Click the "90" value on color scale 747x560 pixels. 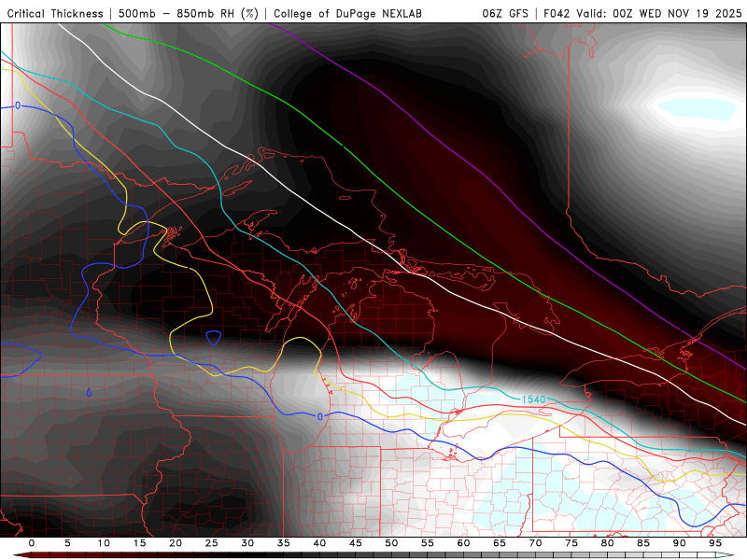point(680,543)
